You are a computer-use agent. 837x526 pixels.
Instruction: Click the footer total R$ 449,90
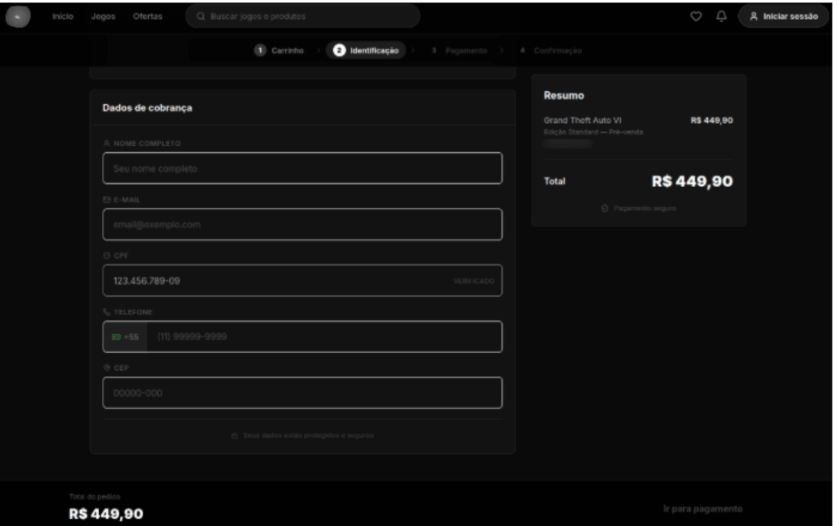pyautogui.click(x=106, y=514)
